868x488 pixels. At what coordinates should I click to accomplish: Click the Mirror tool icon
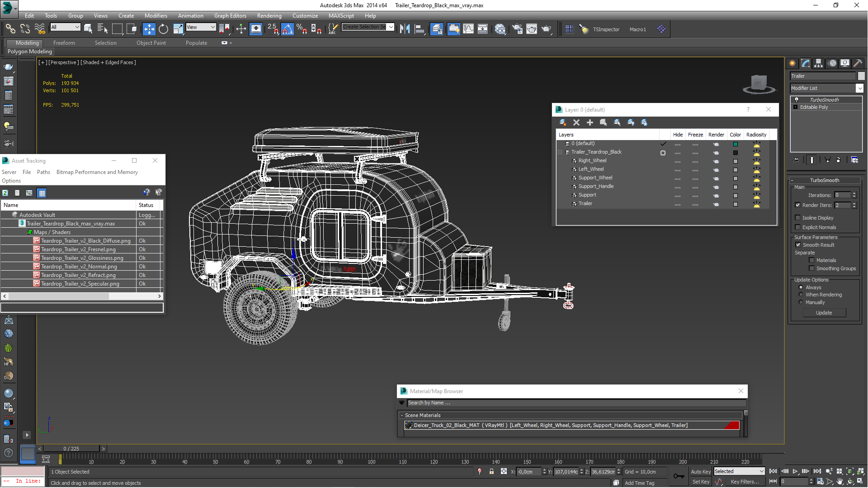tap(405, 29)
